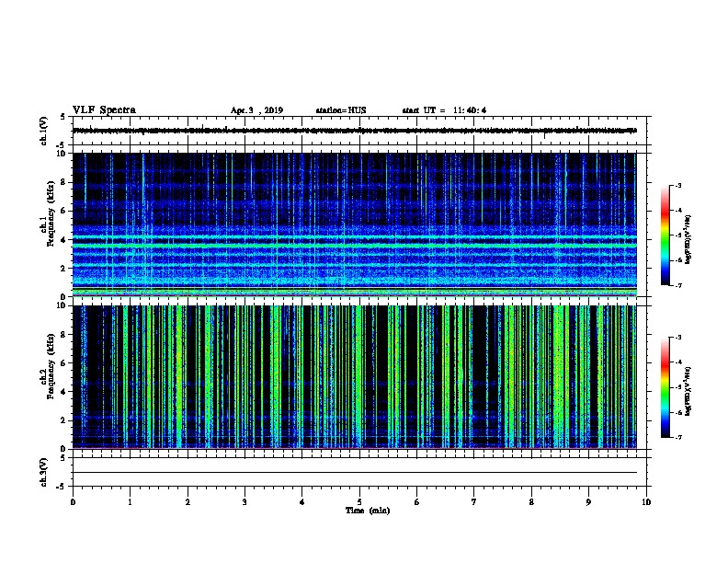728x563 pixels.
Task: Click the 'ch.1(V)' axis label
Action: [x=44, y=131]
